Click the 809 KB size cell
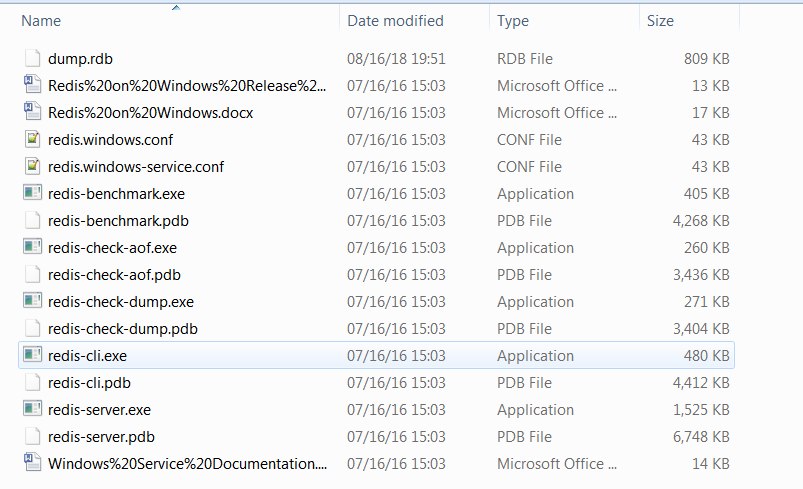 click(x=706, y=59)
